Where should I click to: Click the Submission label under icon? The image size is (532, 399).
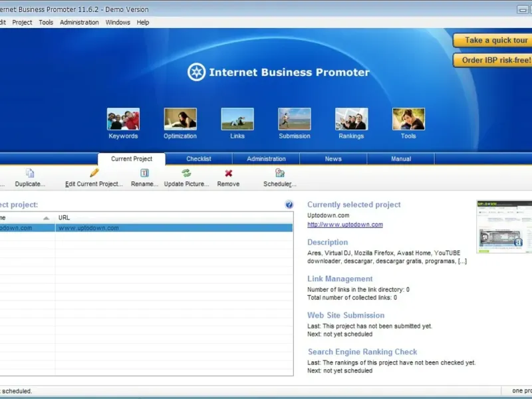[x=295, y=136]
